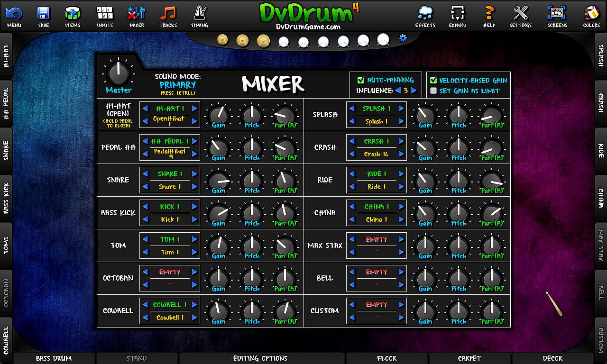Select the Mixer sliders icon
The width and height of the screenshot is (607, 364).
137,13
